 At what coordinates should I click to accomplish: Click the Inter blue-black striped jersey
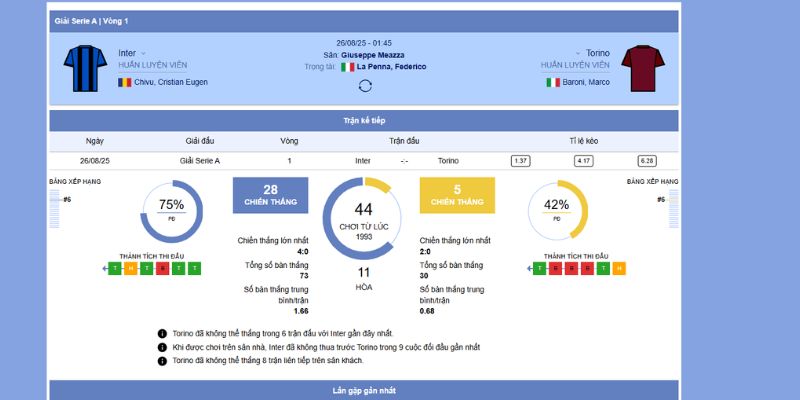tap(85, 67)
